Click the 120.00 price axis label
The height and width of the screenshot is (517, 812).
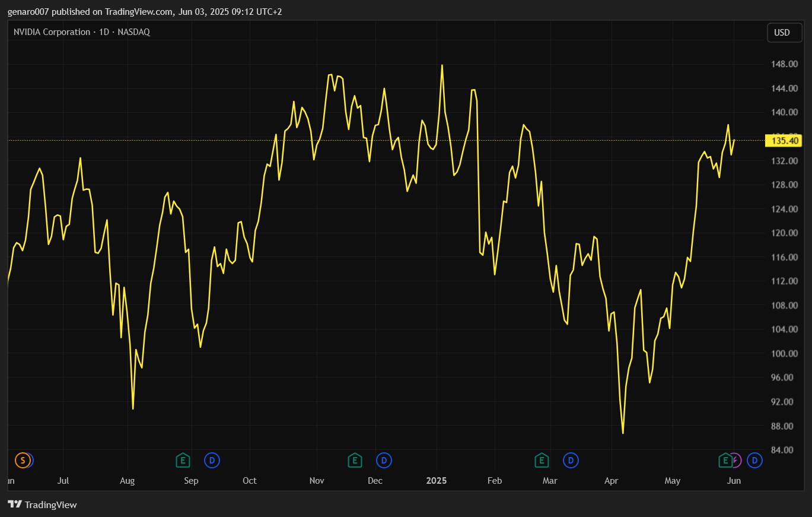pyautogui.click(x=784, y=233)
